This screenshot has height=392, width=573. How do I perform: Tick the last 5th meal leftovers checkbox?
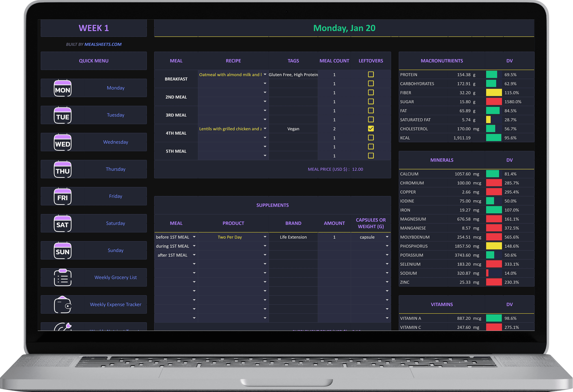(x=370, y=156)
